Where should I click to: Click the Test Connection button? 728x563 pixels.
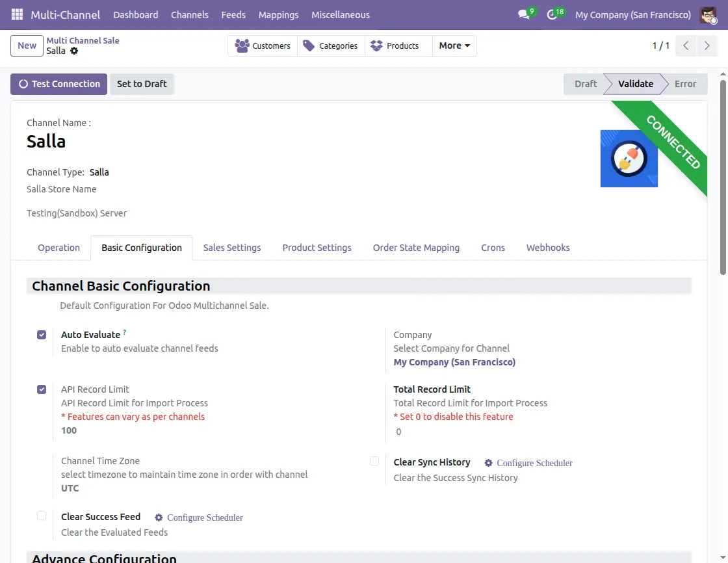[58, 84]
